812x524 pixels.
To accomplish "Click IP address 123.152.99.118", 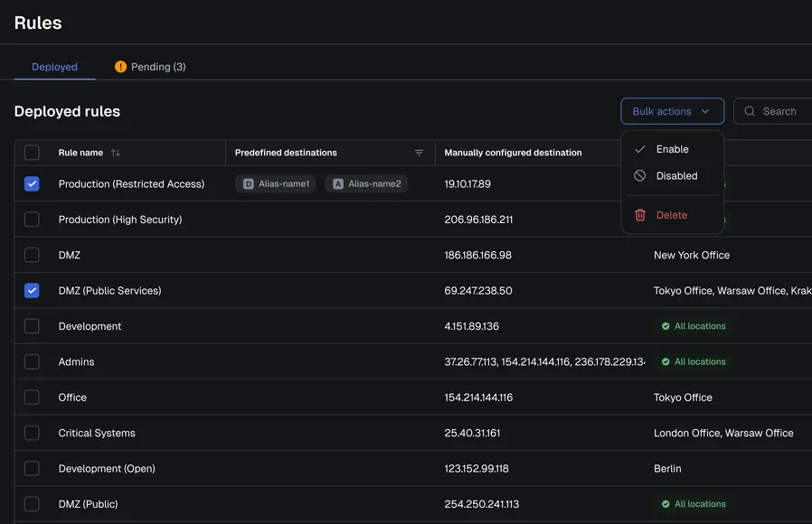I will point(477,469).
